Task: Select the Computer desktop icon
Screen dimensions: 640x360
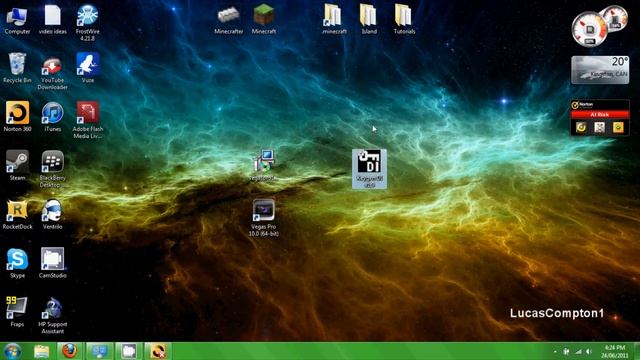Action: pos(17,20)
